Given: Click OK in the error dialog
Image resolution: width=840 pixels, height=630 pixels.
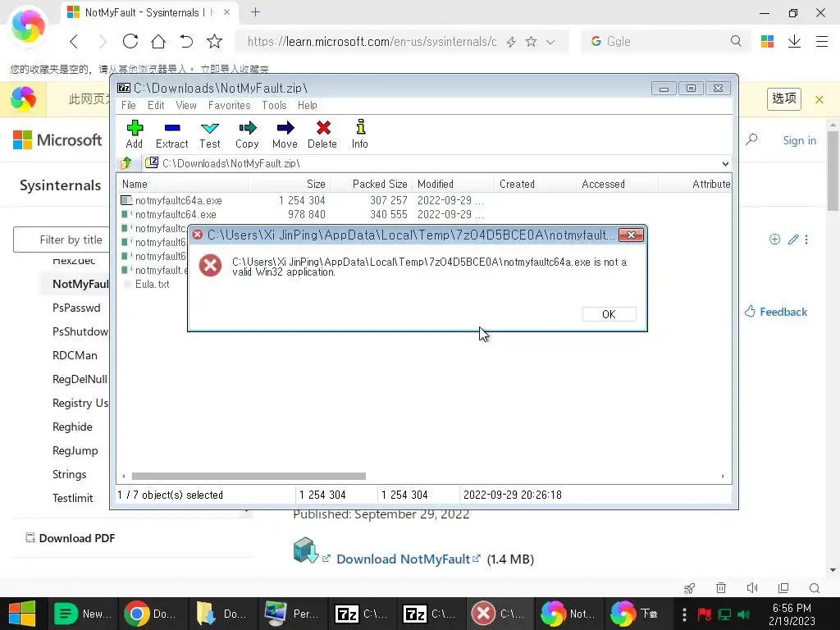Looking at the screenshot, I should click(609, 314).
